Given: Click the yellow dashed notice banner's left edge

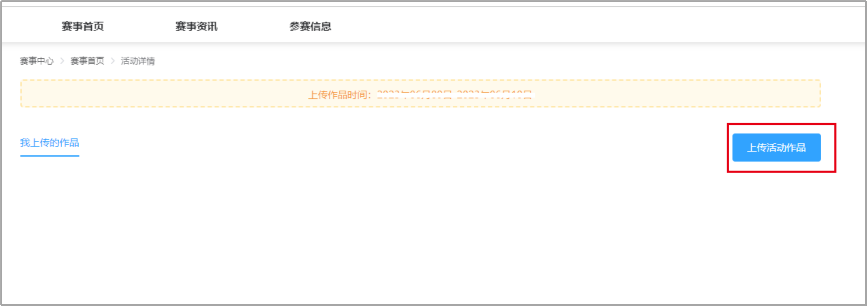Looking at the screenshot, I should coord(22,93).
